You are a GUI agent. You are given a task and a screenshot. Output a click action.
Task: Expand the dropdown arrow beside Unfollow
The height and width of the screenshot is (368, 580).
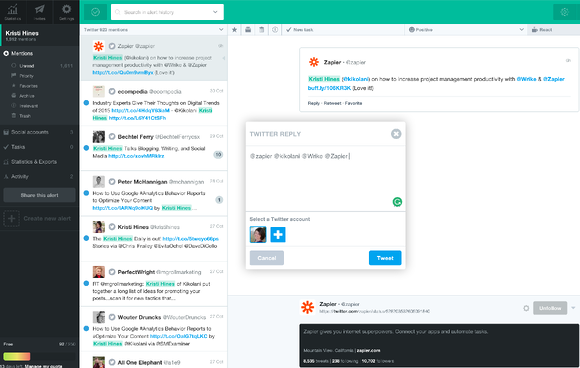point(573,308)
